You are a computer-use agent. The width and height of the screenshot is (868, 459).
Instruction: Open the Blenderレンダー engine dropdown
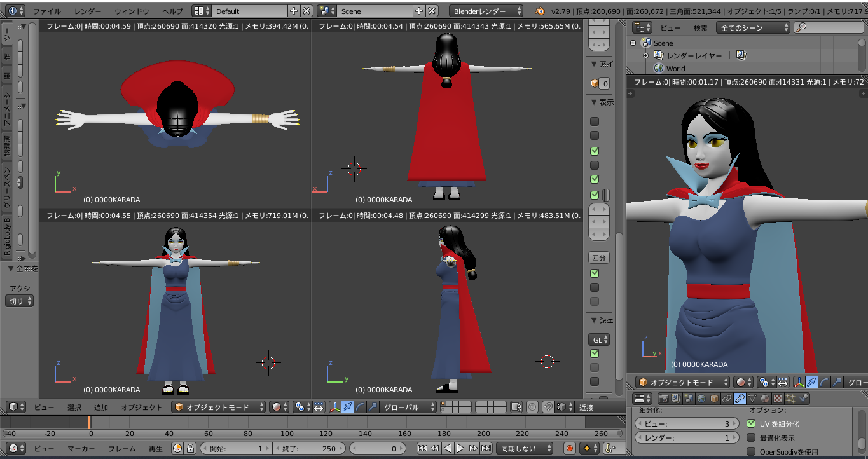[x=486, y=11]
